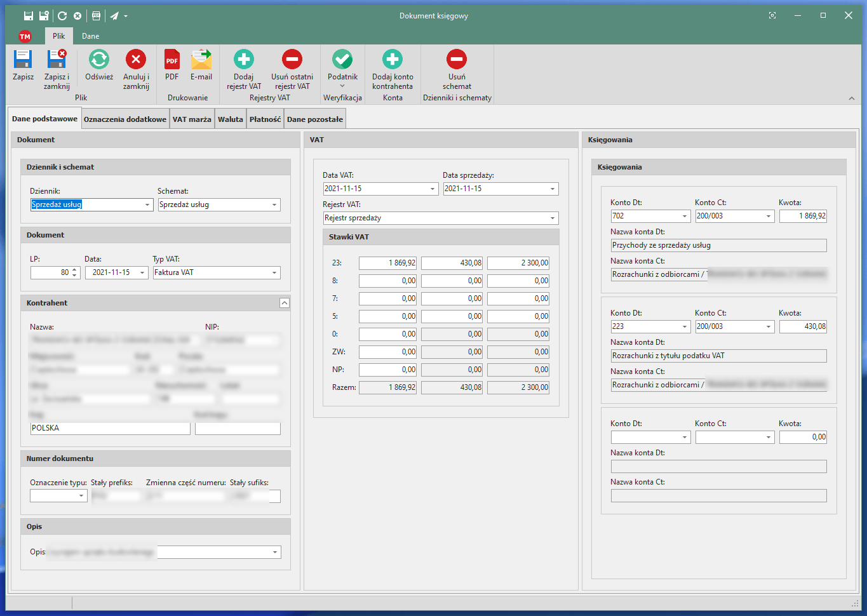This screenshot has width=867, height=616.
Task: Click Zapisz i zamknij ribbon icon
Action: [x=57, y=60]
